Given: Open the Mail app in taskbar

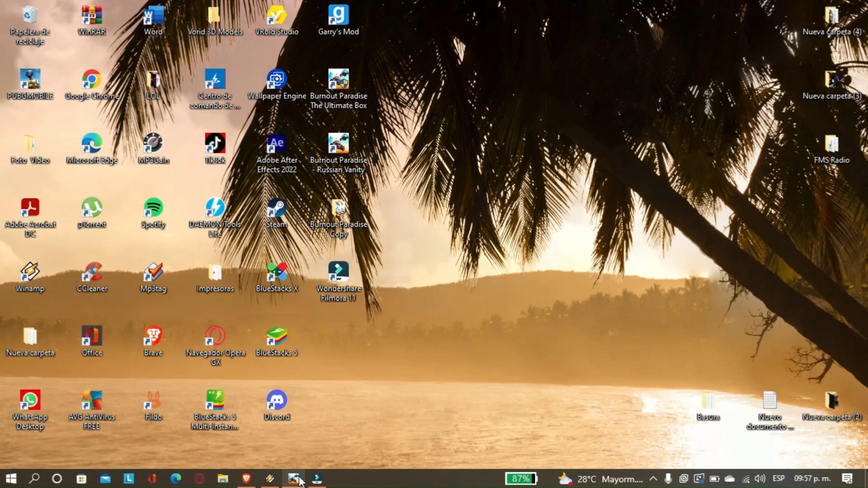Looking at the screenshot, I should [x=105, y=479].
